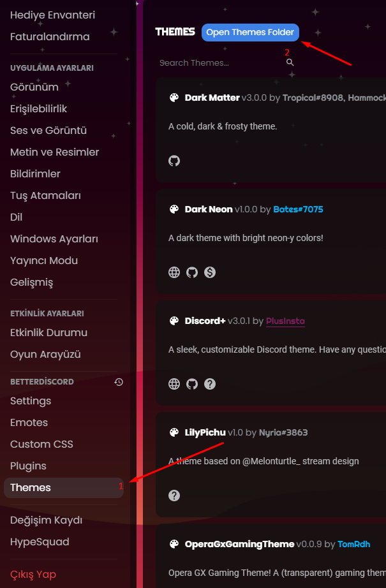This screenshot has width=386, height=588.
Task: Open Dark Neon website globe icon
Action: 174,272
